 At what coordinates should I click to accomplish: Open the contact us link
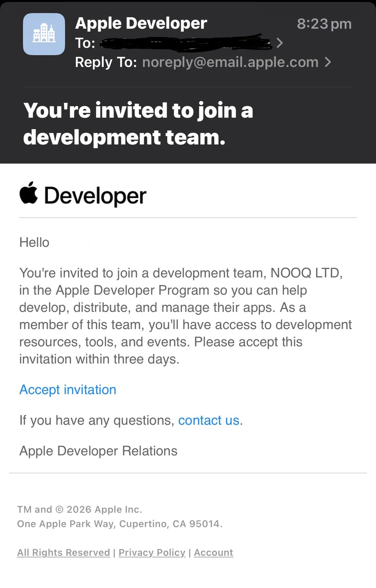pyautogui.click(x=209, y=421)
